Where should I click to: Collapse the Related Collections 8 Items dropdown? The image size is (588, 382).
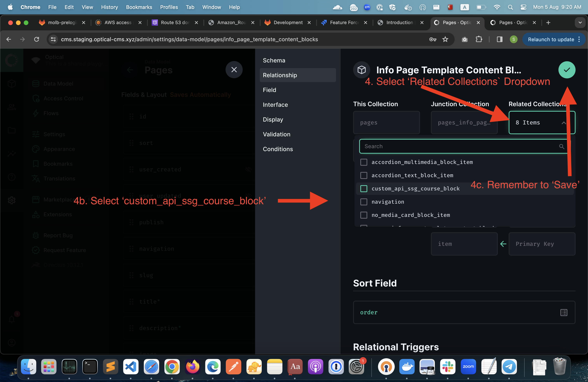[563, 123]
